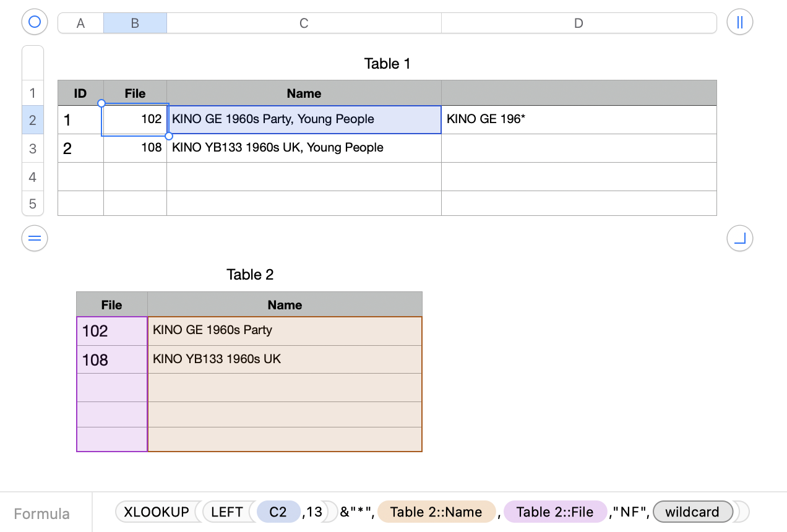
Task: Click the XLOOKUP function token
Action: point(156,512)
